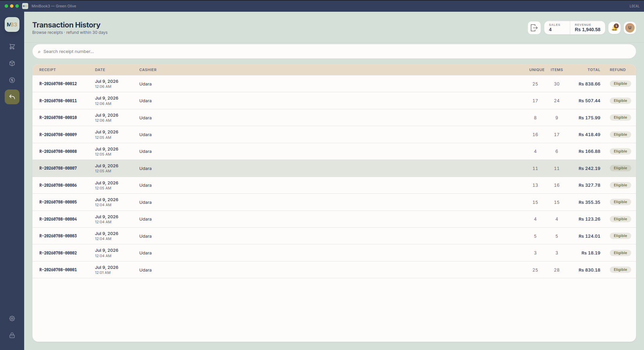644x350 pixels.
Task: Click the MB3 logo at sidebar top
Action: pos(12,24)
